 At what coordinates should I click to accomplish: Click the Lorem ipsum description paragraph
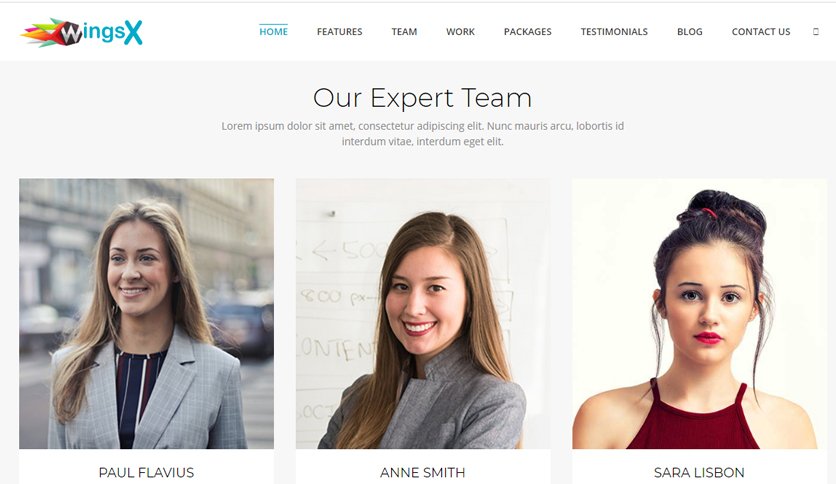click(x=423, y=133)
